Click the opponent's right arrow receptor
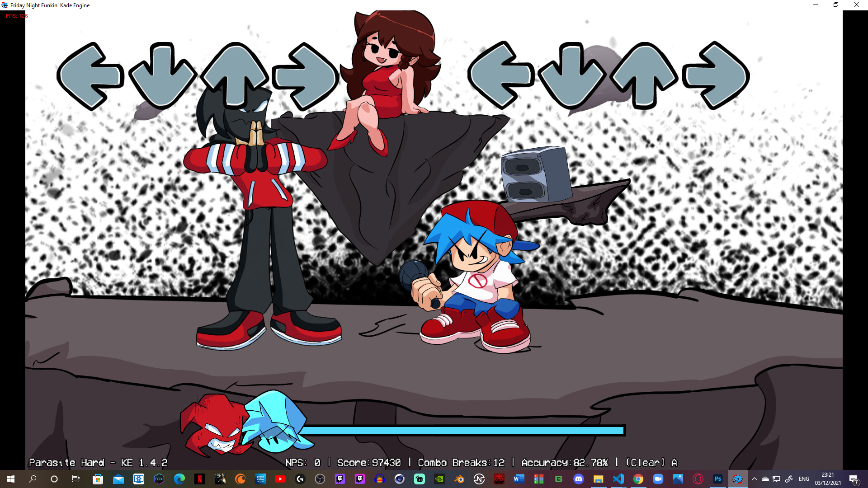This screenshot has width=868, height=488. point(306,76)
